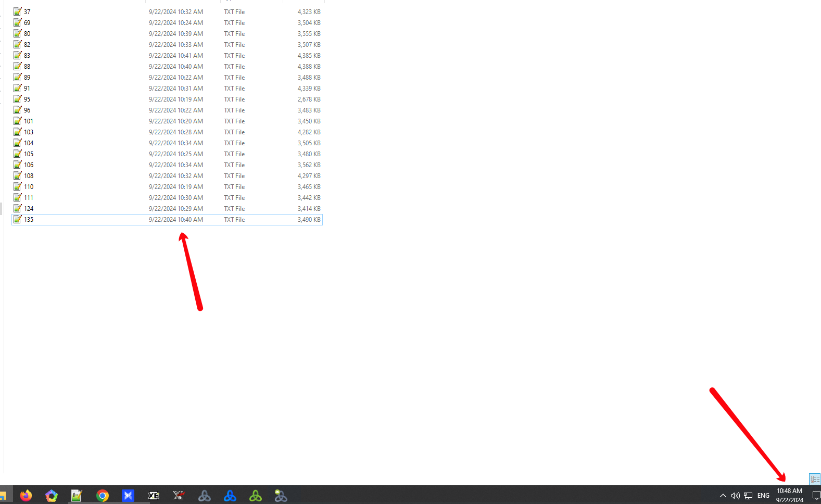The width and height of the screenshot is (821, 504).
Task: Open the Notepad++ taskbar icon
Action: (x=77, y=496)
